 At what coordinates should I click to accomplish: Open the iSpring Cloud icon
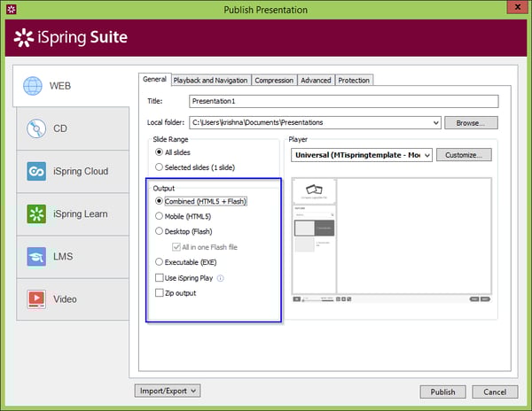[x=36, y=172]
